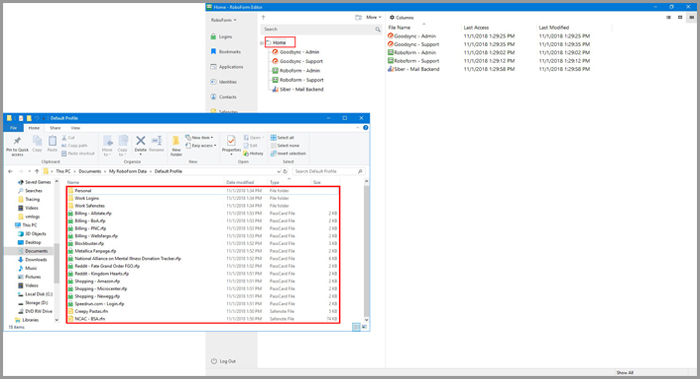Open Bookmarks section in RoboForm sidebar
The width and height of the screenshot is (700, 379).
(225, 52)
